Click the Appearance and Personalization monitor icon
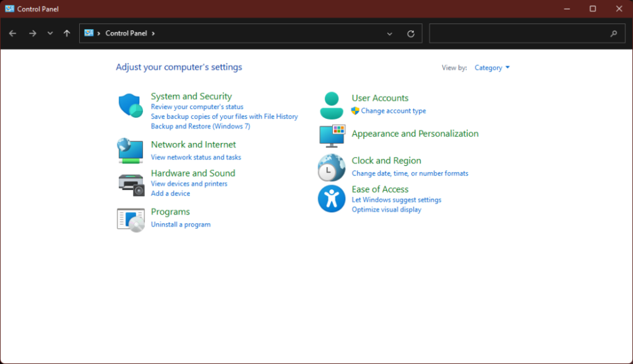The image size is (633, 364). click(x=331, y=135)
